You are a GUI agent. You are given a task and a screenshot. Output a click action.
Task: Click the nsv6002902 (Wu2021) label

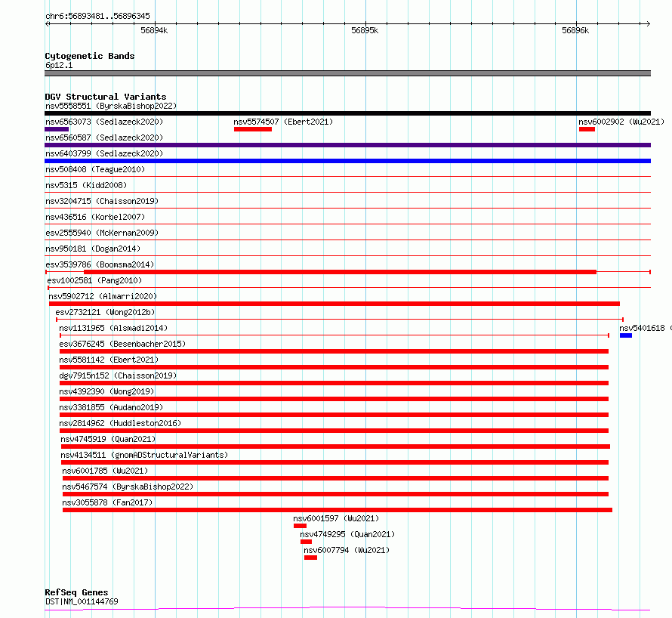coord(621,122)
